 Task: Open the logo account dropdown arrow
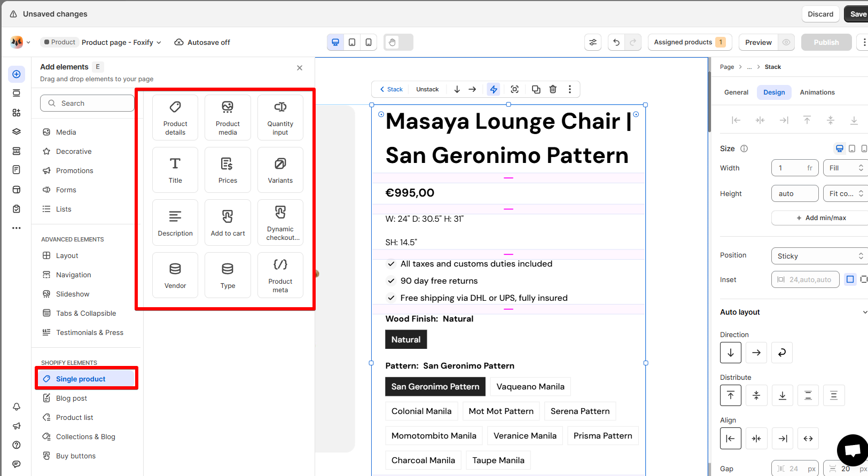coord(28,42)
